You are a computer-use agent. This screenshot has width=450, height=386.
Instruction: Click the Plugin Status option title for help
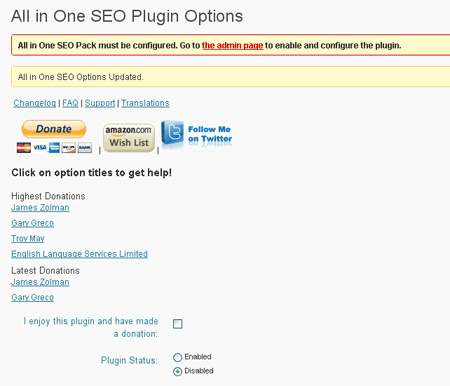[x=129, y=360]
